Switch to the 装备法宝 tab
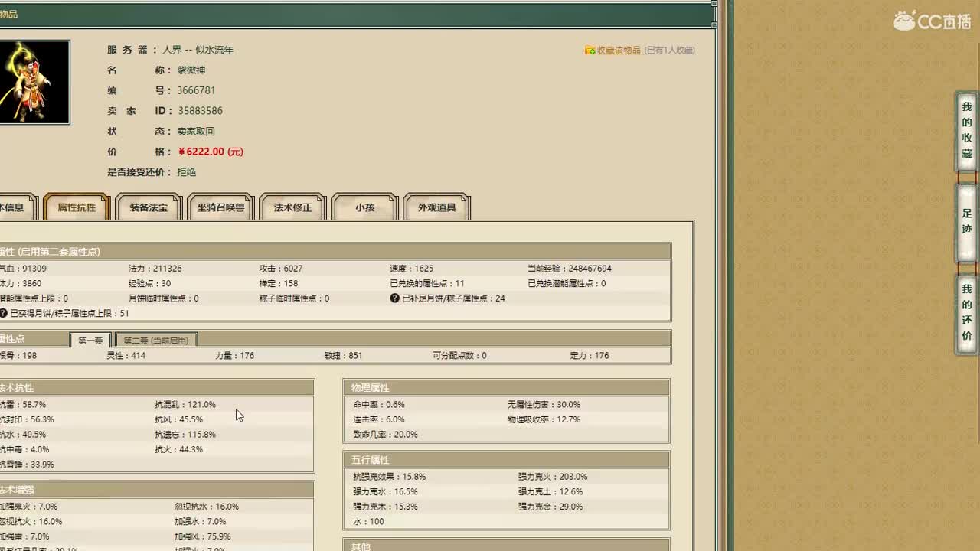The image size is (980, 551). tap(149, 207)
